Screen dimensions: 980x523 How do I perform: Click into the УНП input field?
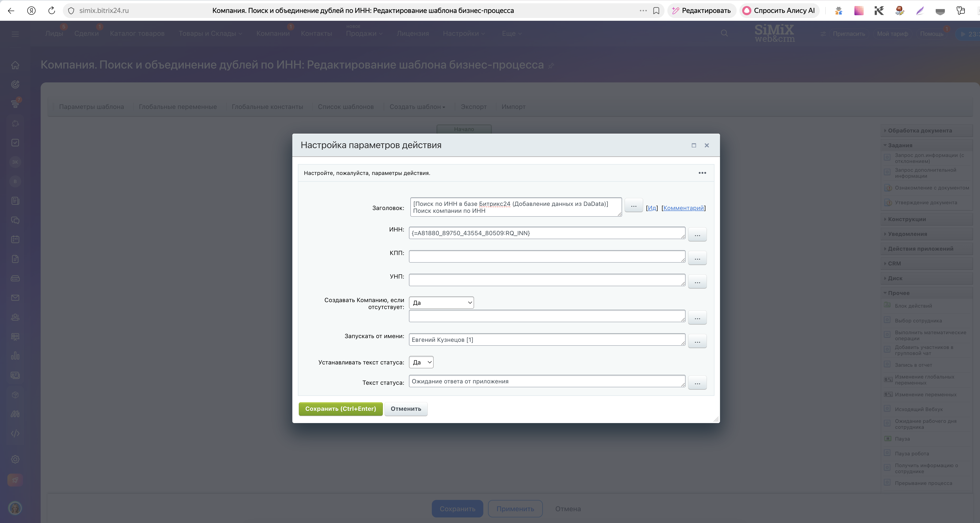coord(546,280)
